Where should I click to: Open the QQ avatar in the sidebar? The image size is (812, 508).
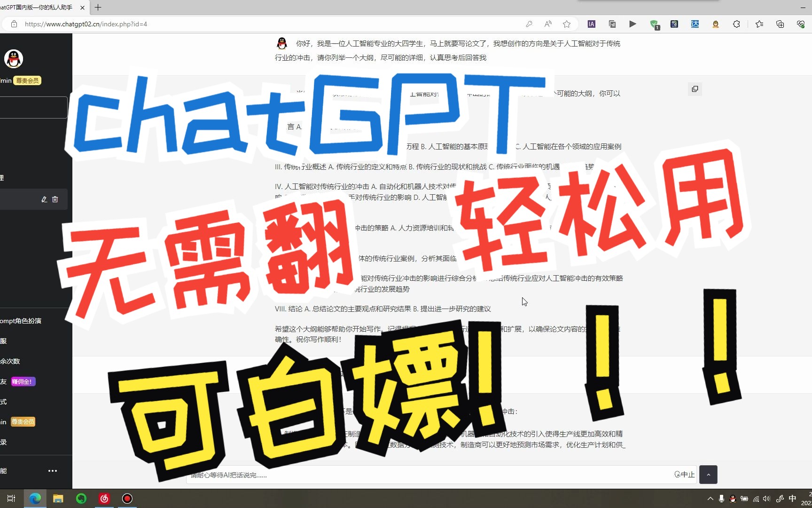pos(13,58)
